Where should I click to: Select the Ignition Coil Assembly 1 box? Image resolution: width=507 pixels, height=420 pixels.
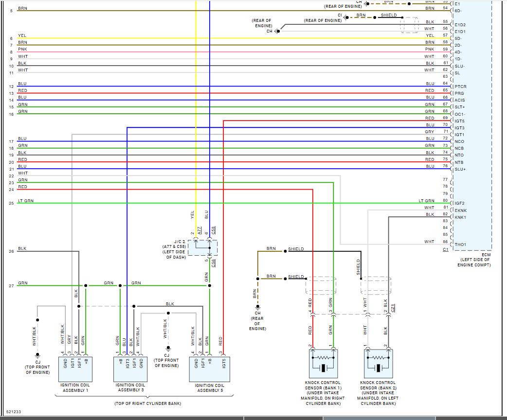[x=73, y=369]
